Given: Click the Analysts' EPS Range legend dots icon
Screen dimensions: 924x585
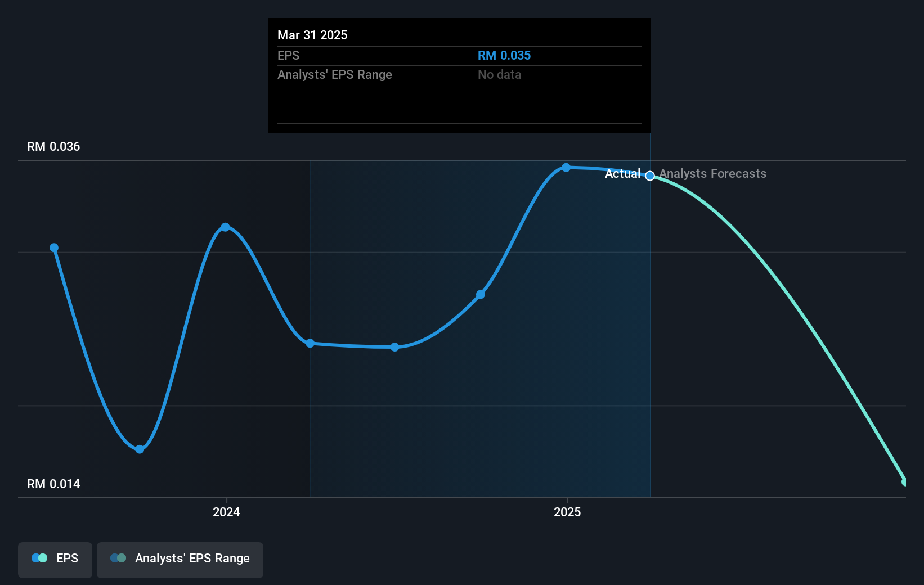Looking at the screenshot, I should tap(118, 558).
